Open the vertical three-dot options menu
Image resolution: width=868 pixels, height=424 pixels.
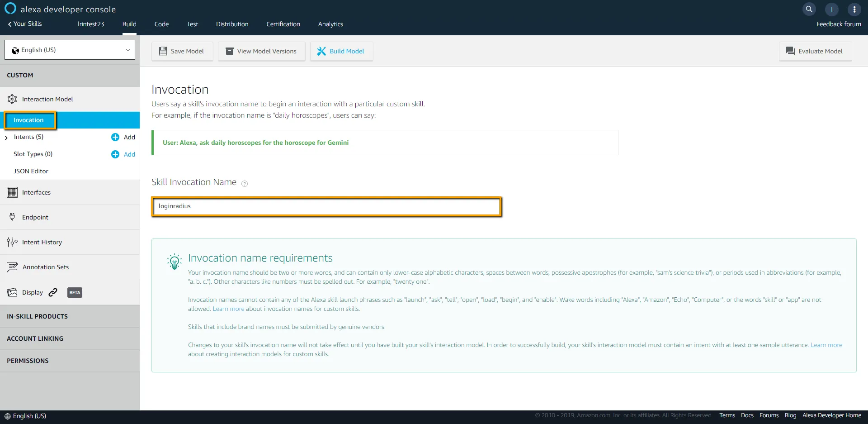[x=854, y=9]
